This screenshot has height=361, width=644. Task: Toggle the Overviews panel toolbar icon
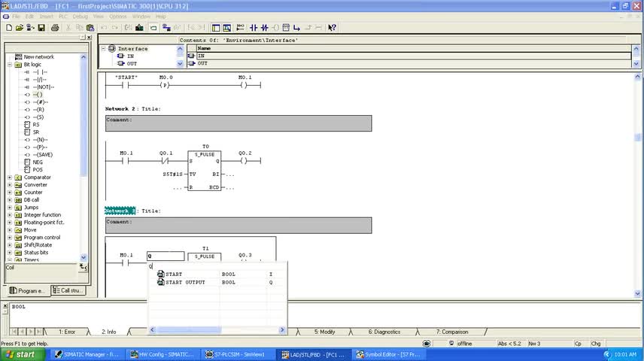[216, 28]
